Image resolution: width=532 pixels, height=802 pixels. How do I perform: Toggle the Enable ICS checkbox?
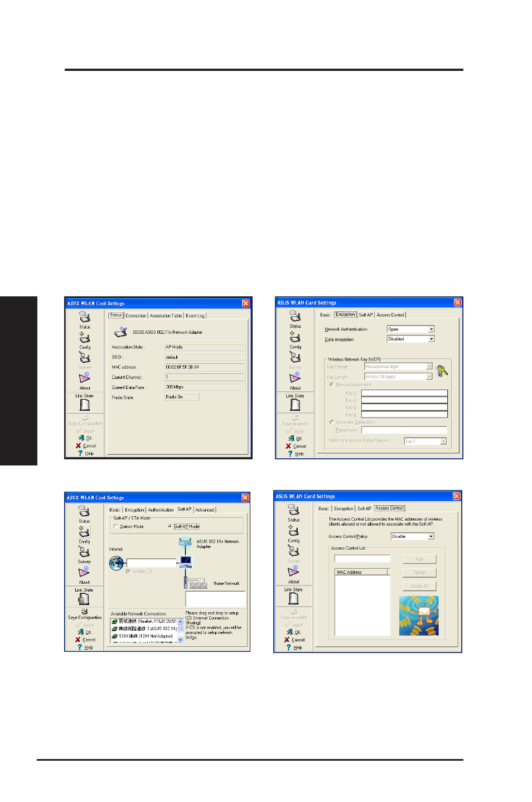click(128, 572)
